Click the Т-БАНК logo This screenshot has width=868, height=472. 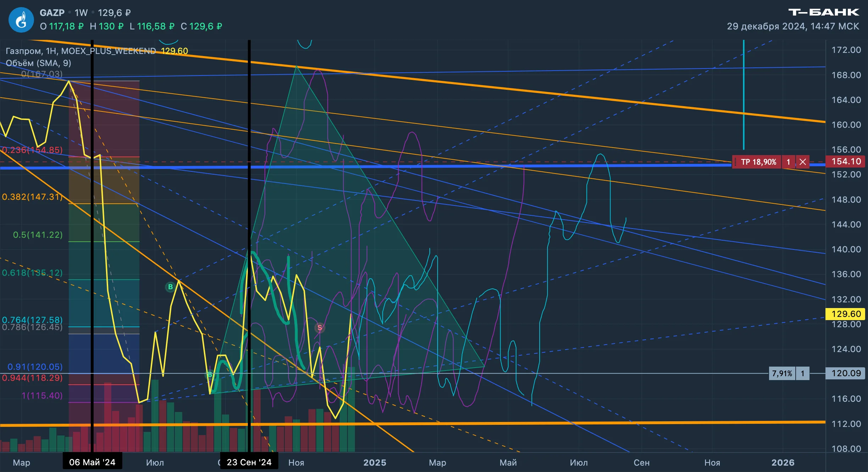(824, 12)
